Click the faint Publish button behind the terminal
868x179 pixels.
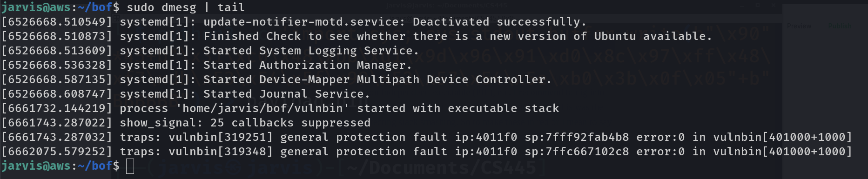(x=840, y=26)
